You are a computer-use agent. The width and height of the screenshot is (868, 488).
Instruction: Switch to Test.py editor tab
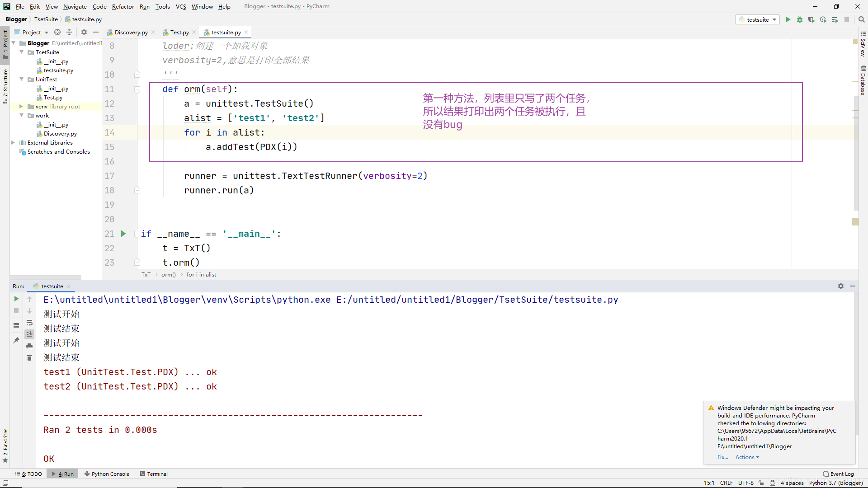point(179,32)
